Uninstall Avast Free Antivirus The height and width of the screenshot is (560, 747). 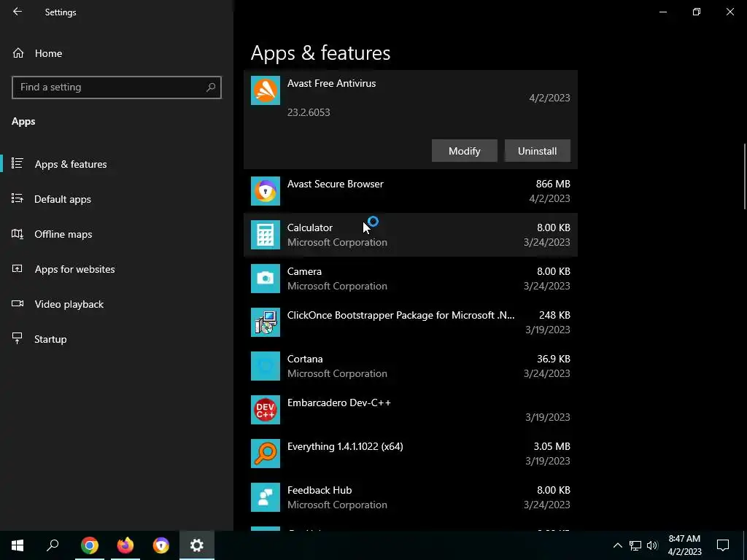point(538,151)
